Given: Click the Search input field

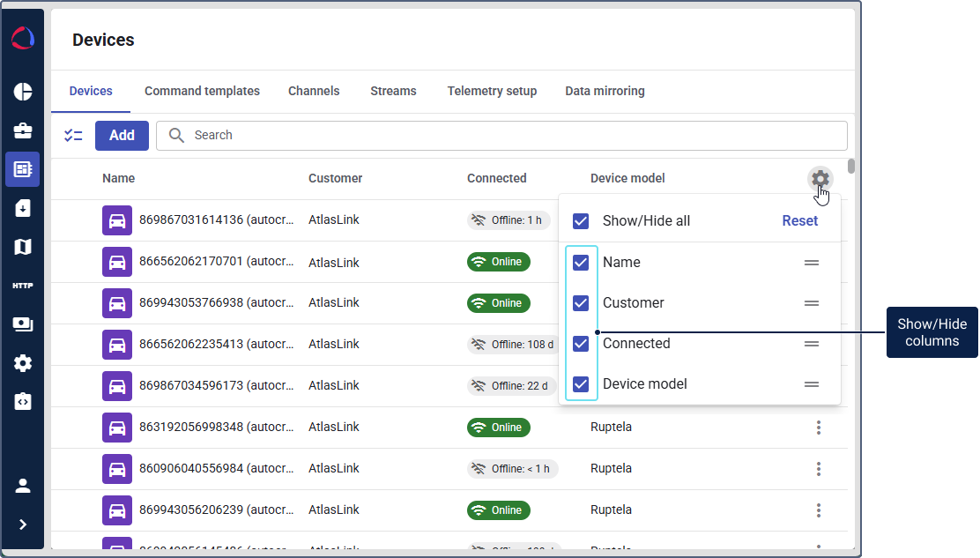Looking at the screenshot, I should (x=511, y=136).
